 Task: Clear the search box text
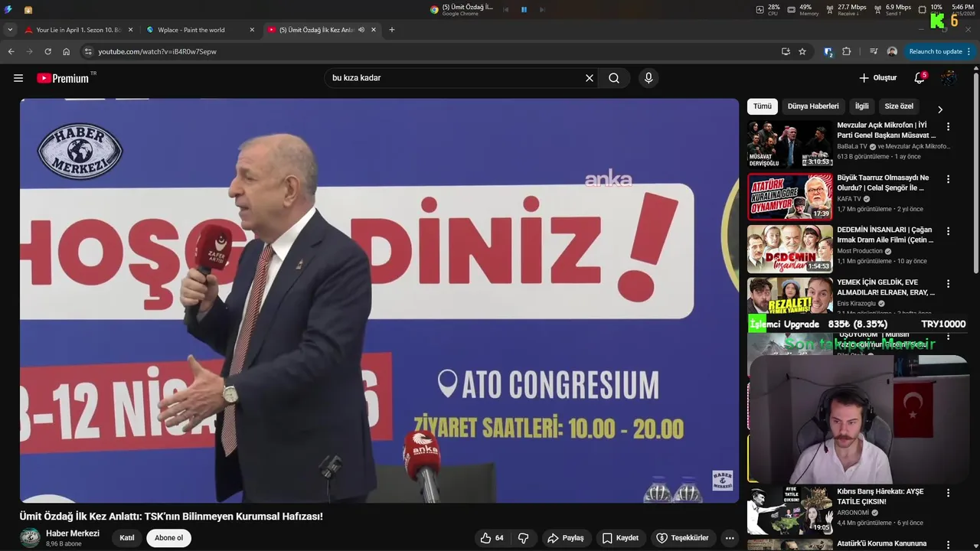click(590, 78)
